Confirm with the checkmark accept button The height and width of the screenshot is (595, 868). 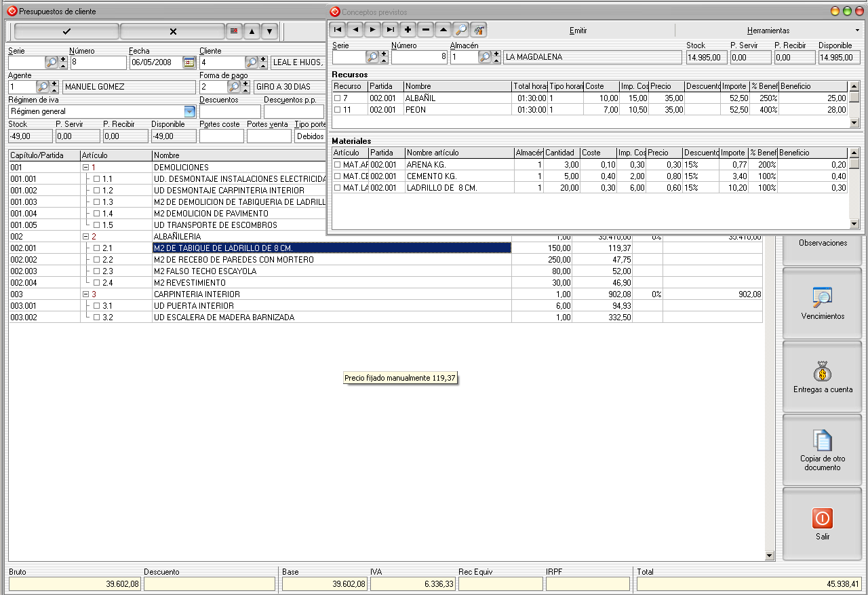click(x=66, y=31)
